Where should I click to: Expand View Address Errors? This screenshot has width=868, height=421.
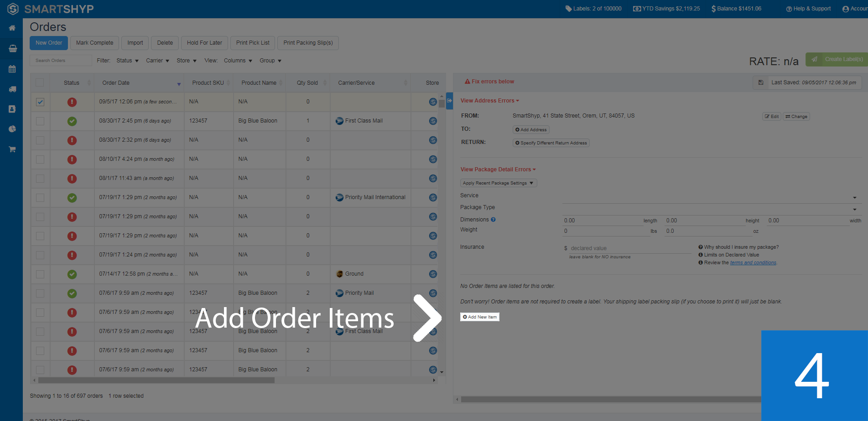(489, 101)
